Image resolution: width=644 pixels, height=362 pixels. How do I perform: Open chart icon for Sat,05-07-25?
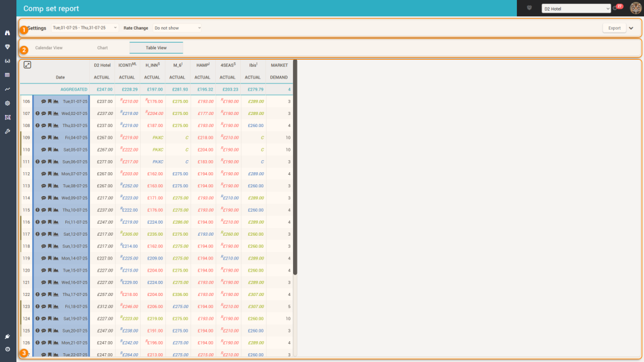tap(56, 150)
